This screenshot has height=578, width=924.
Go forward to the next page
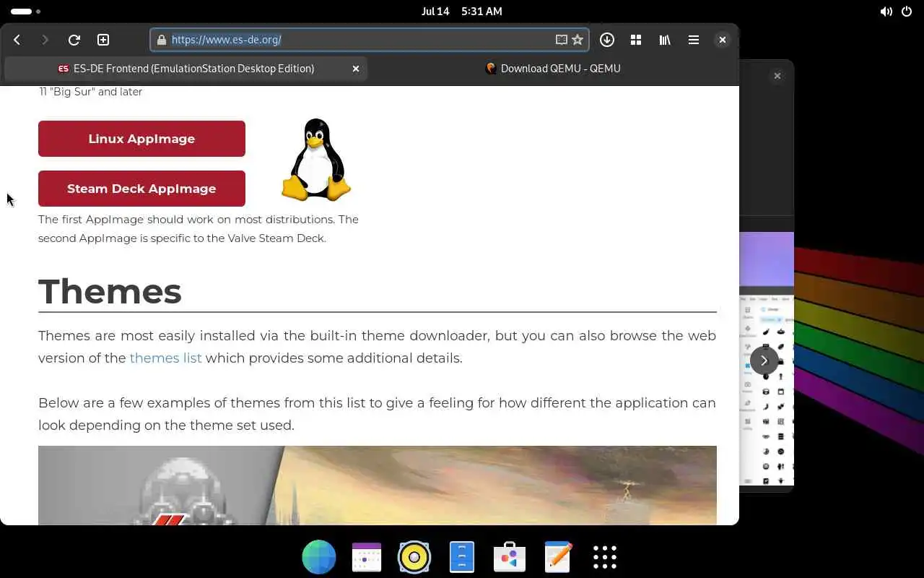click(45, 40)
